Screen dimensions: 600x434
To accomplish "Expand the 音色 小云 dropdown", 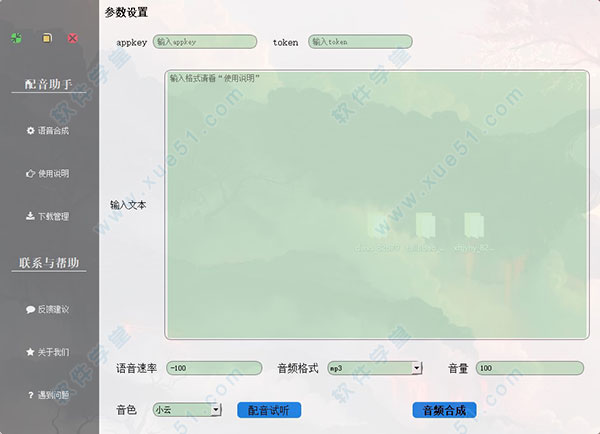I will pyautogui.click(x=215, y=410).
